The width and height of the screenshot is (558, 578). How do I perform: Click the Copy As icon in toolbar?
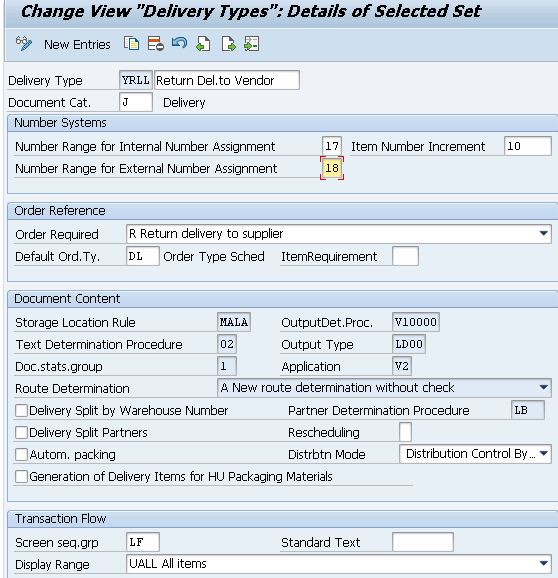coord(132,43)
